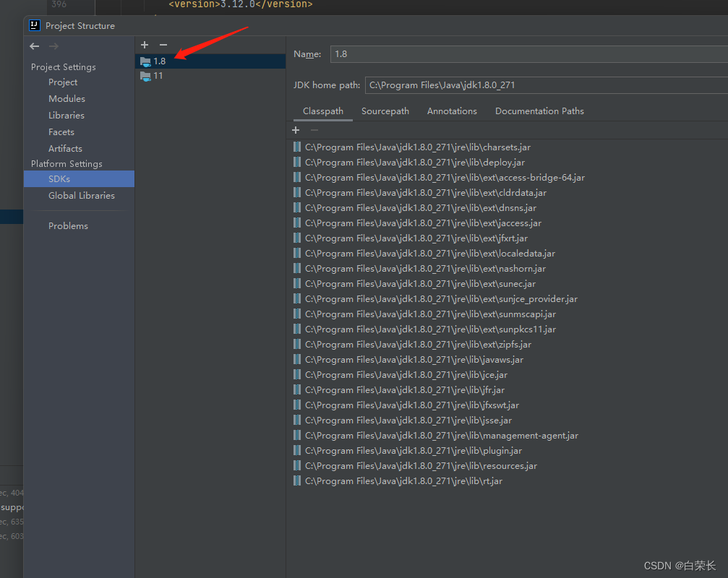Click the plus icon above classpath list
728x578 pixels.
[x=296, y=130]
